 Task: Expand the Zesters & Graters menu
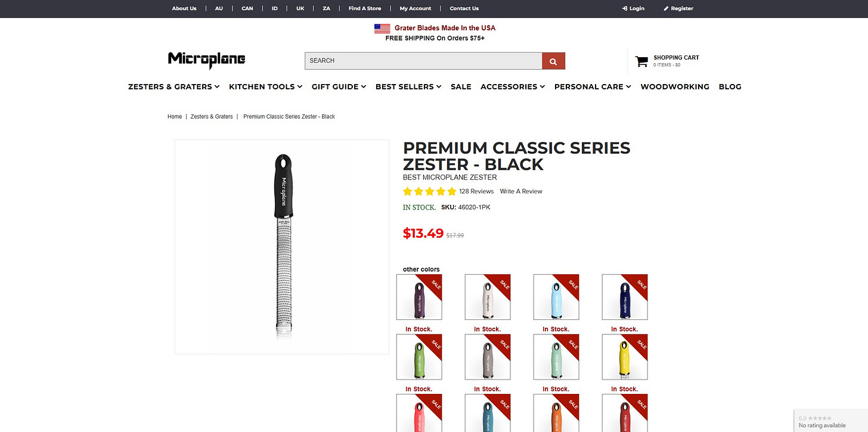pos(174,86)
